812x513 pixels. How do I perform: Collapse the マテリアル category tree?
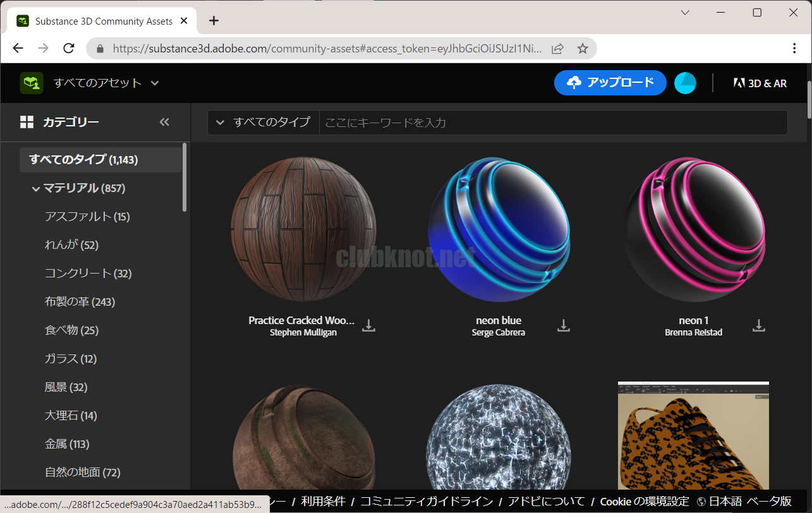(x=36, y=188)
